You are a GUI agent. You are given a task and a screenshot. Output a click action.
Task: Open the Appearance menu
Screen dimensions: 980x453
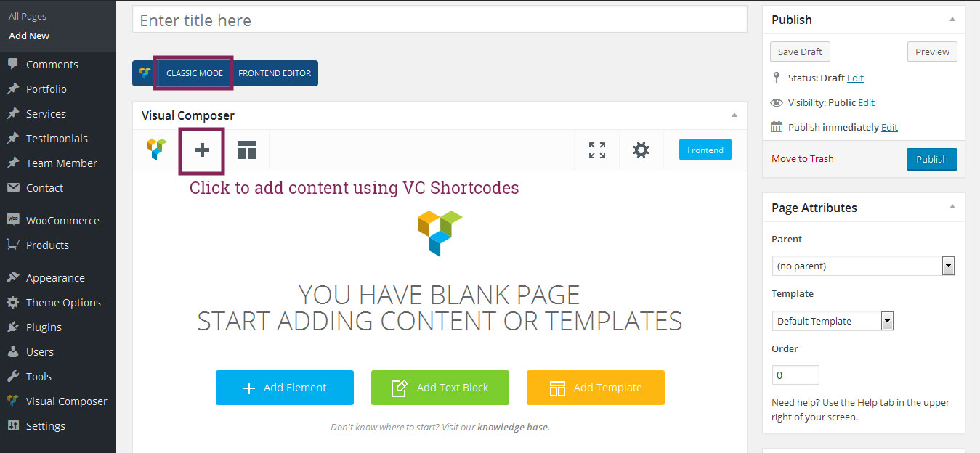click(x=55, y=278)
